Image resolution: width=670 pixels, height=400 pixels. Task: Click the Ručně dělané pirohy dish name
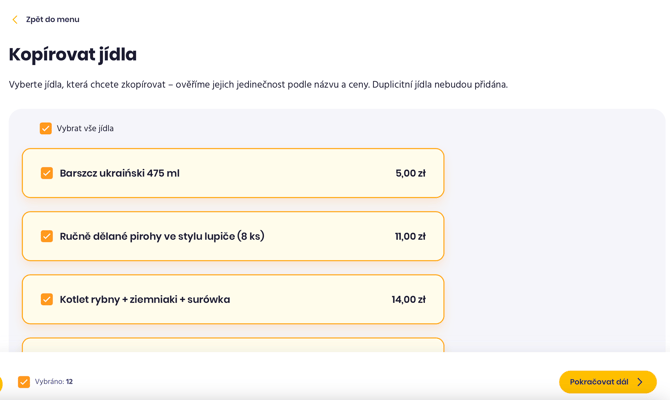[162, 236]
